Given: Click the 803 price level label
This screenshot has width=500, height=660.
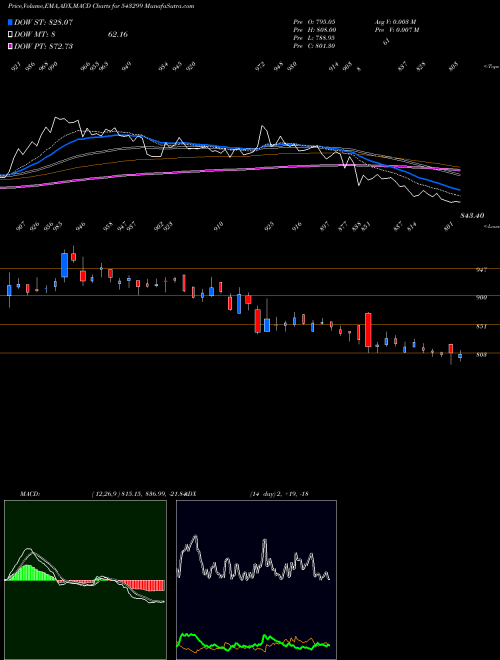Looking at the screenshot, I should 481,354.
